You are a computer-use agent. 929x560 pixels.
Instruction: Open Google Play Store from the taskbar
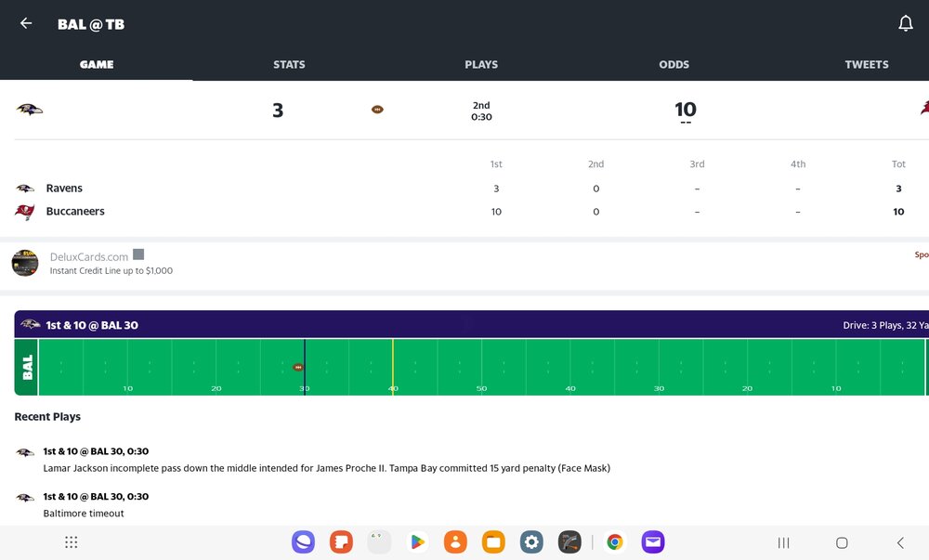pyautogui.click(x=417, y=542)
